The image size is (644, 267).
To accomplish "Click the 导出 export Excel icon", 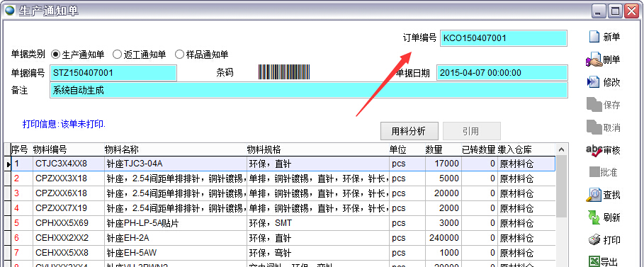I will [x=594, y=261].
